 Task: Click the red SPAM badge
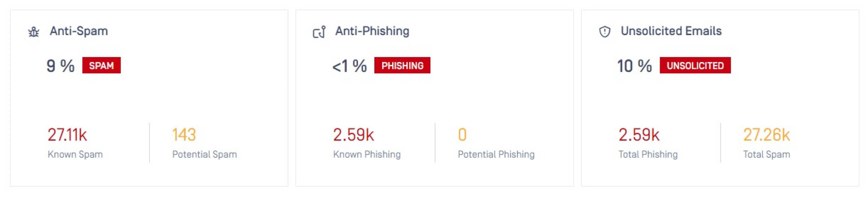101,65
